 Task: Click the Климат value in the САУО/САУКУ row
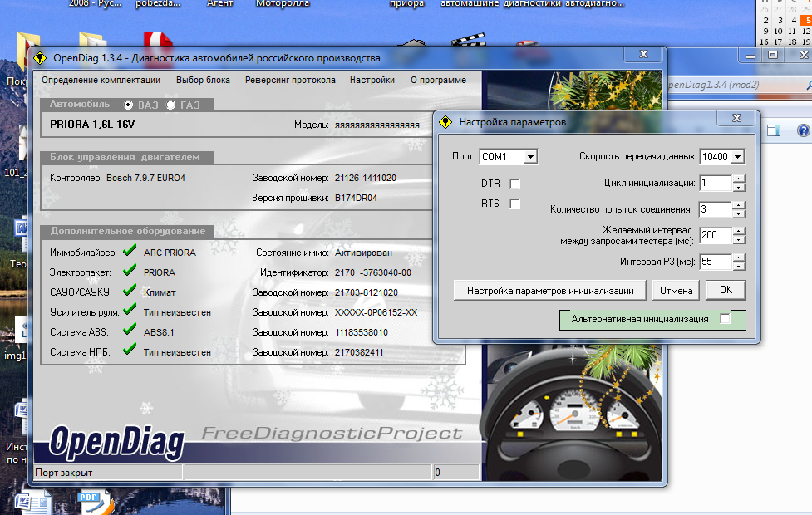click(x=160, y=292)
